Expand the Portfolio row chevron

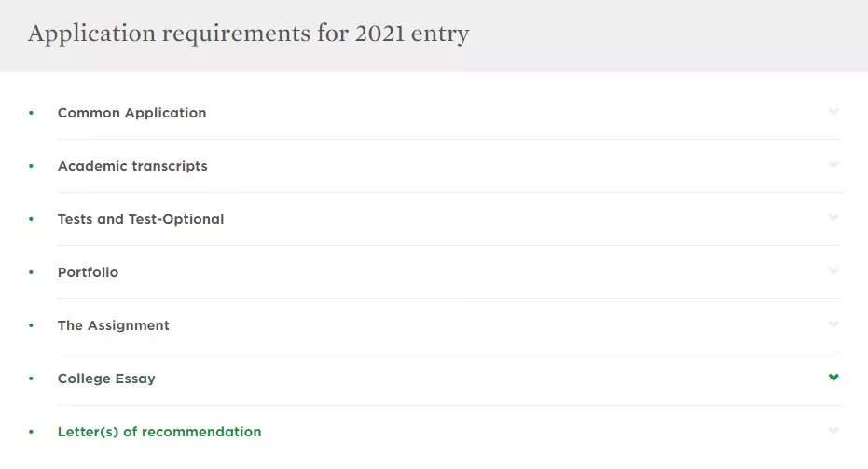coord(834,271)
